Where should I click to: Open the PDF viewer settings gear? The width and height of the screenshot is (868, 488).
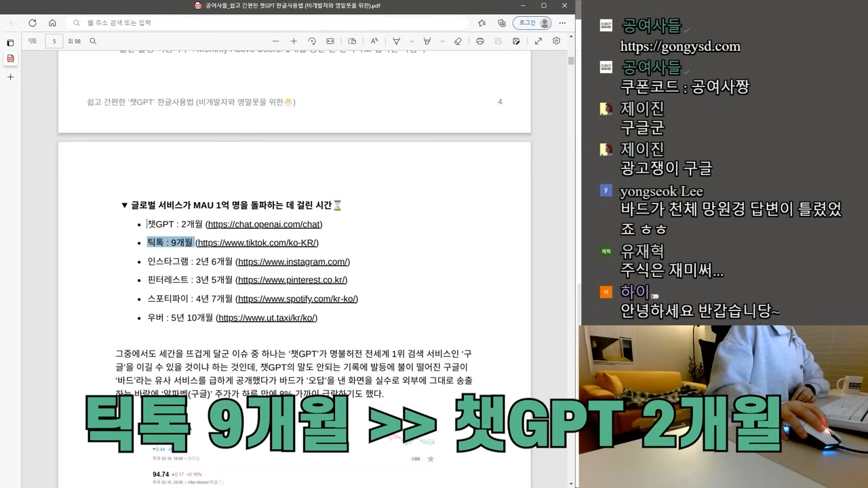coord(556,41)
